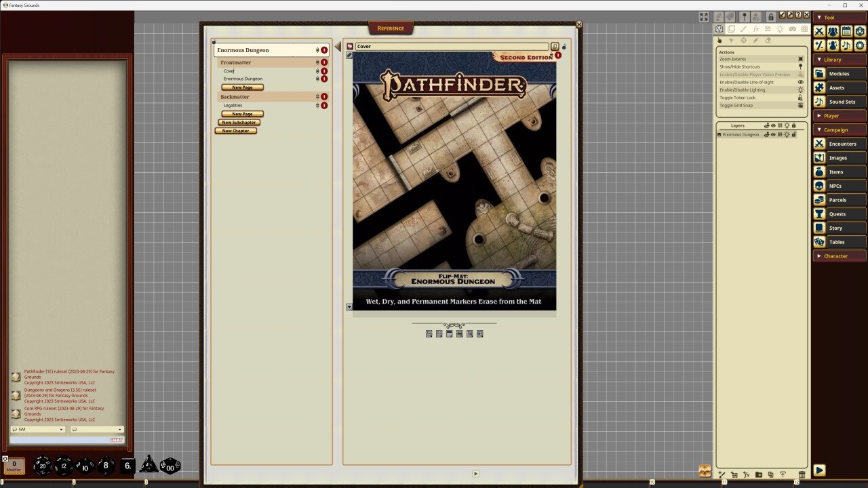The width and height of the screenshot is (868, 488).
Task: Open the GM chat mode dropdown
Action: point(37,429)
